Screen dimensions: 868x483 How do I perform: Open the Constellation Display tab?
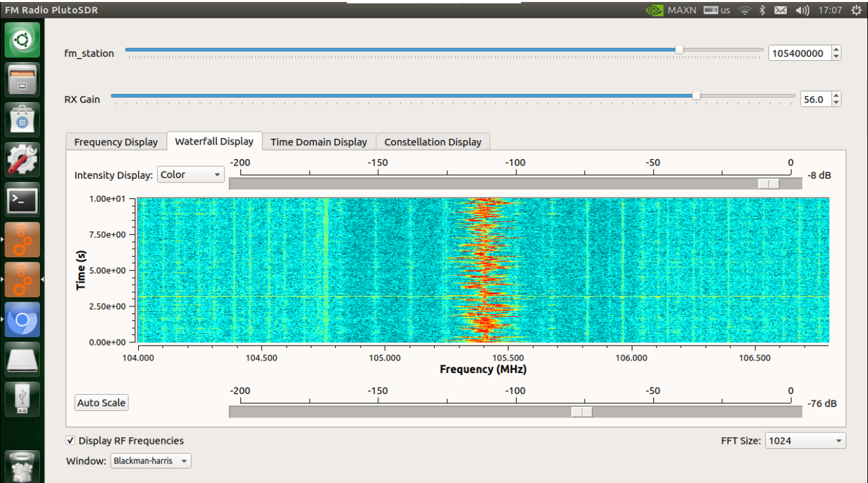[433, 142]
